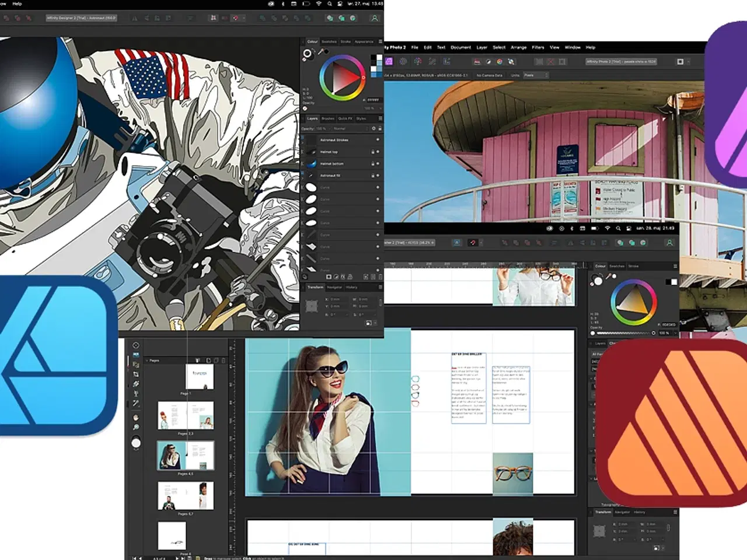Image resolution: width=747 pixels, height=560 pixels.
Task: Toggle visibility of Helmet bottom layer
Action: pyautogui.click(x=378, y=164)
